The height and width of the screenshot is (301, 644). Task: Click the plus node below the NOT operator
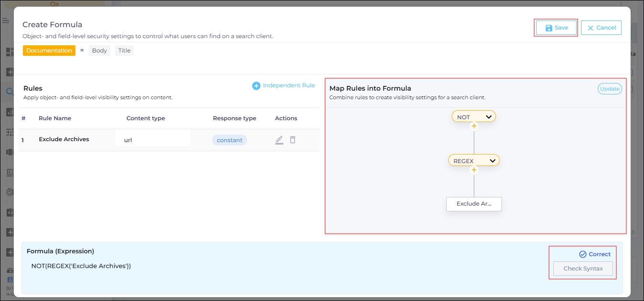(474, 126)
